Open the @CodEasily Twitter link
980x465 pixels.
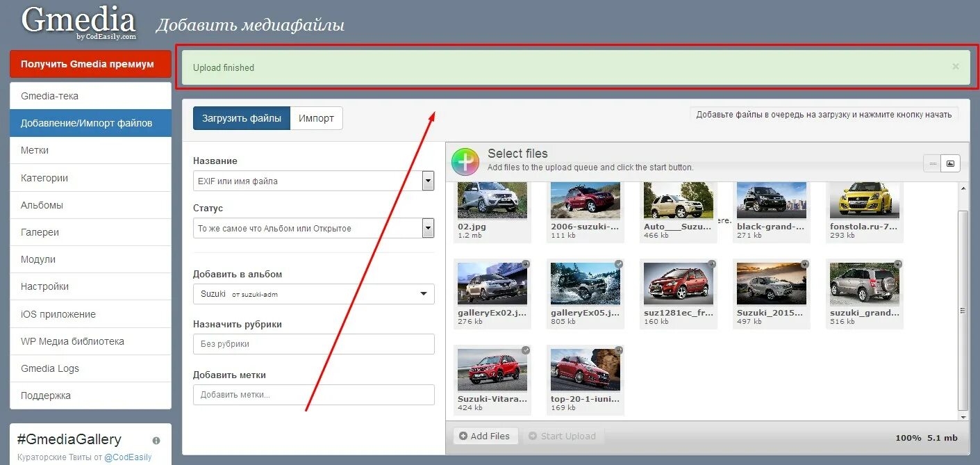coord(128,457)
